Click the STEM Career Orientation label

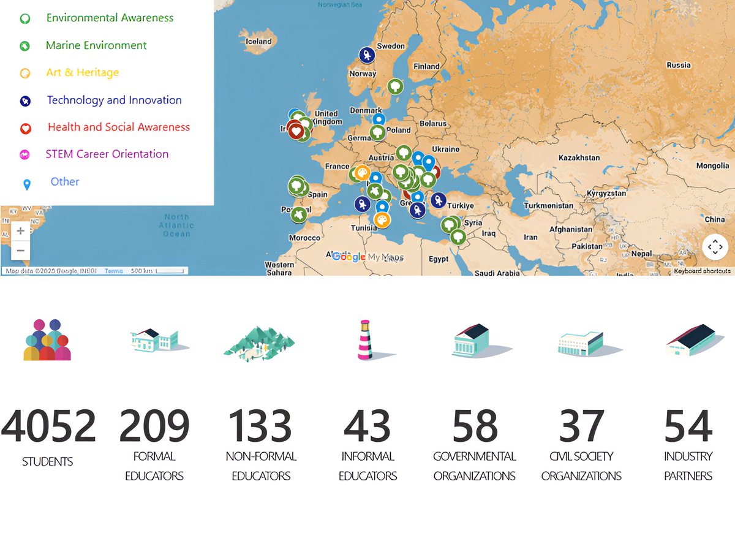[107, 154]
